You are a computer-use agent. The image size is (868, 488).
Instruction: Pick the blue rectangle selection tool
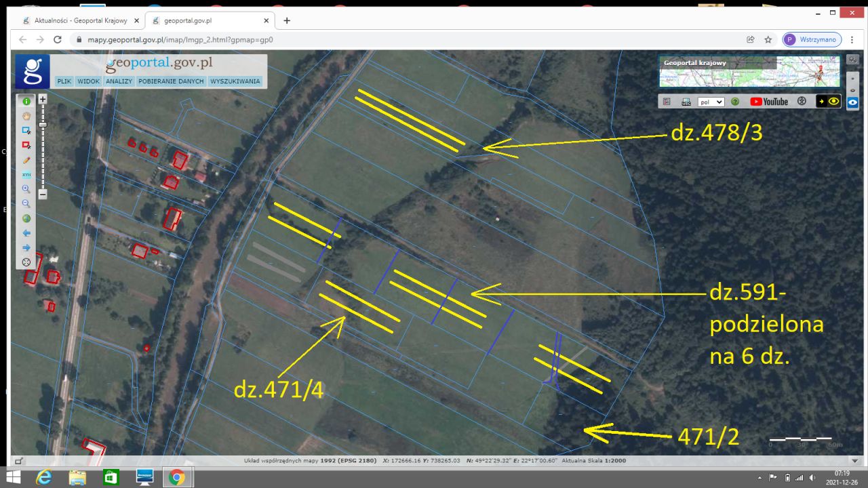pos(26,130)
